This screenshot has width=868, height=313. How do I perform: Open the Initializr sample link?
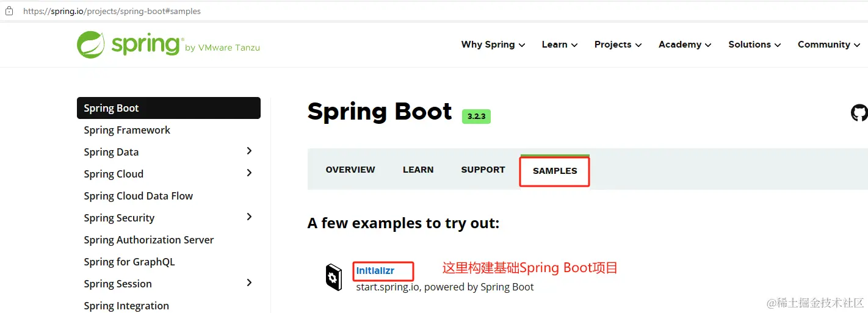point(375,271)
